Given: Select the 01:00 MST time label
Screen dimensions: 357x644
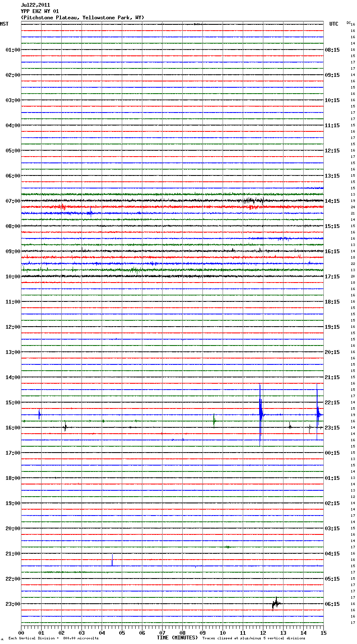Looking at the screenshot, I should pos(13,50).
